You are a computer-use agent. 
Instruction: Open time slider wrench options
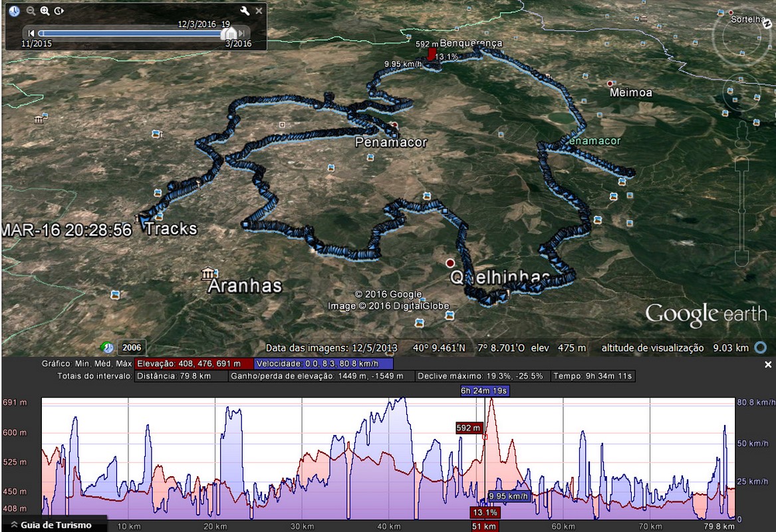click(x=245, y=11)
